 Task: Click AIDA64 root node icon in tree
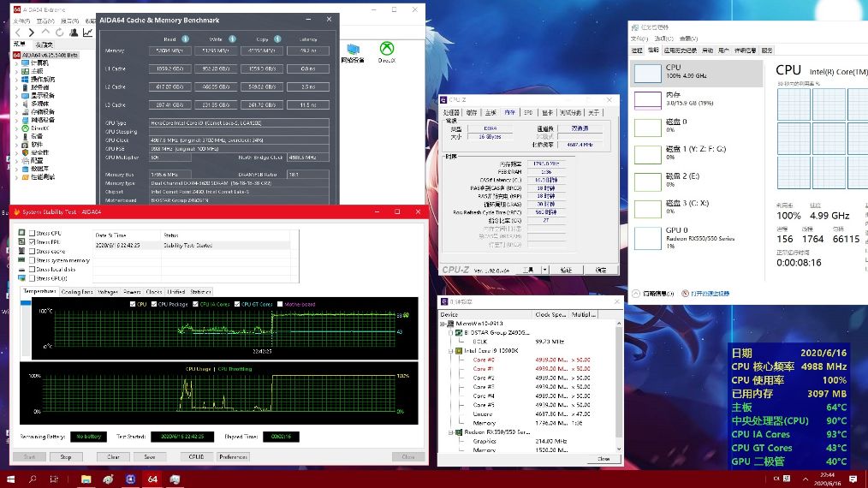coord(16,55)
